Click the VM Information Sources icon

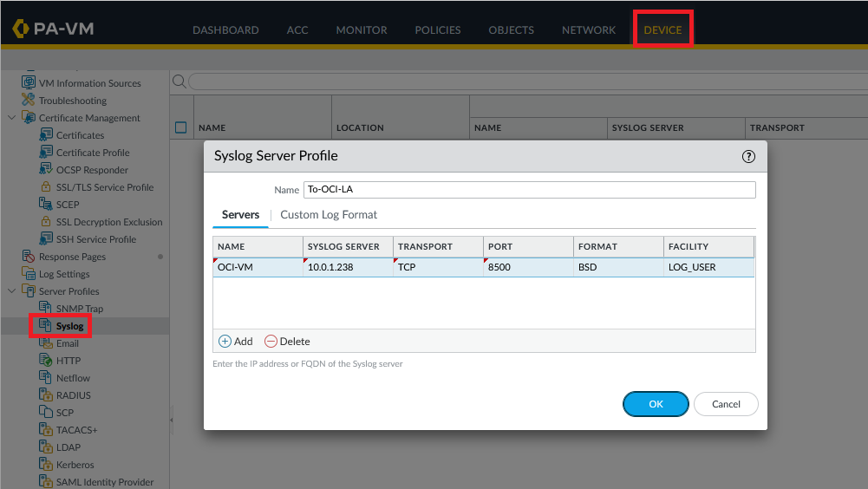coord(29,83)
